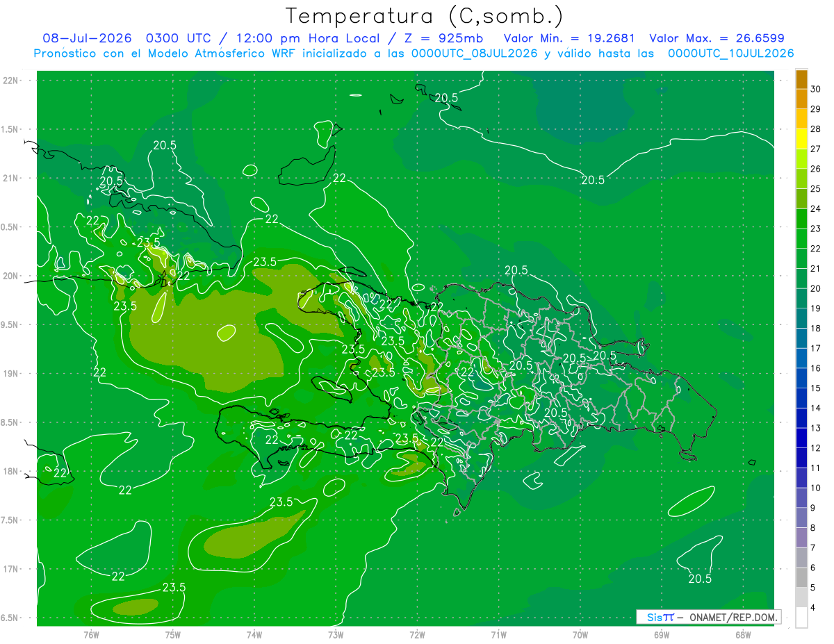Click "Valor Min. = 19.2681" readout
This screenshot has width=834, height=644.
pyautogui.click(x=570, y=38)
